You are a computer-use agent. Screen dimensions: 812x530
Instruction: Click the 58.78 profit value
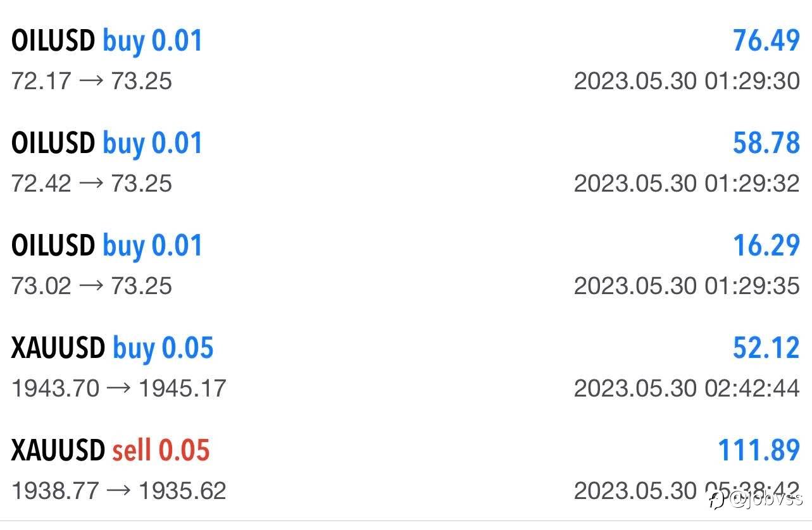click(x=766, y=143)
